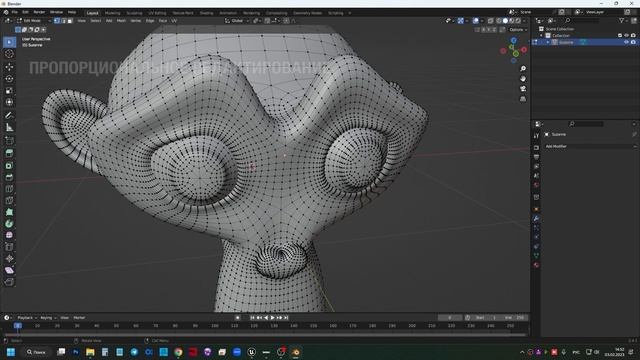The height and width of the screenshot is (360, 640).
Task: Open the Vertex menu
Action: click(136, 20)
